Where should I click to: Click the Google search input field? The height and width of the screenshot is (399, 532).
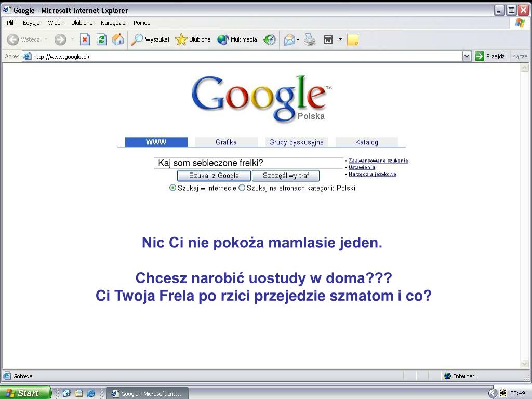point(248,163)
